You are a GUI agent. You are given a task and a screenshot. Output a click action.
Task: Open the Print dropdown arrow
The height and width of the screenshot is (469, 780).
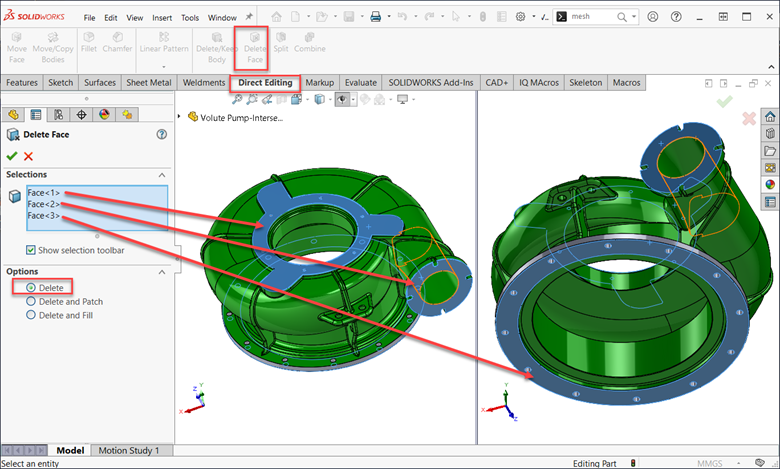389,17
